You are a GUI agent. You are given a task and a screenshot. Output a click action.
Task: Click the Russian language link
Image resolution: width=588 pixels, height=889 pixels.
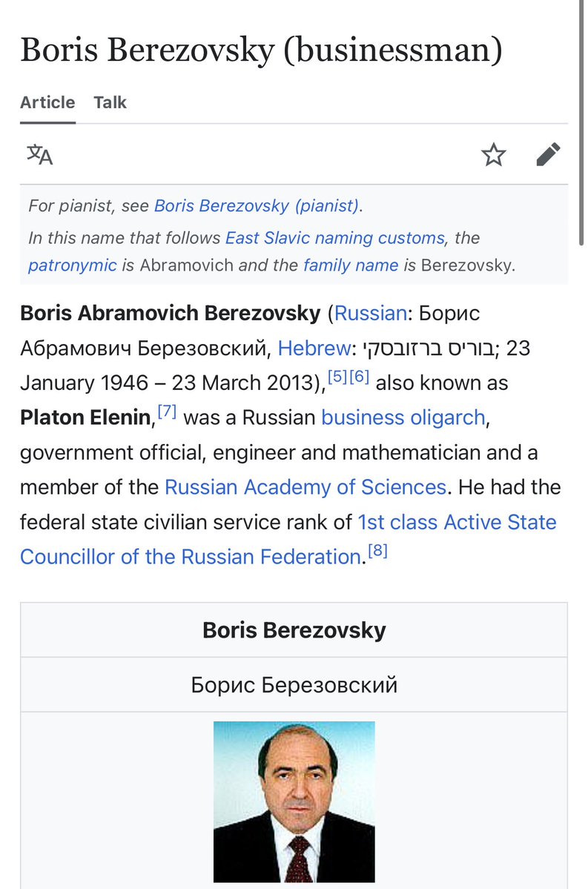point(371,313)
